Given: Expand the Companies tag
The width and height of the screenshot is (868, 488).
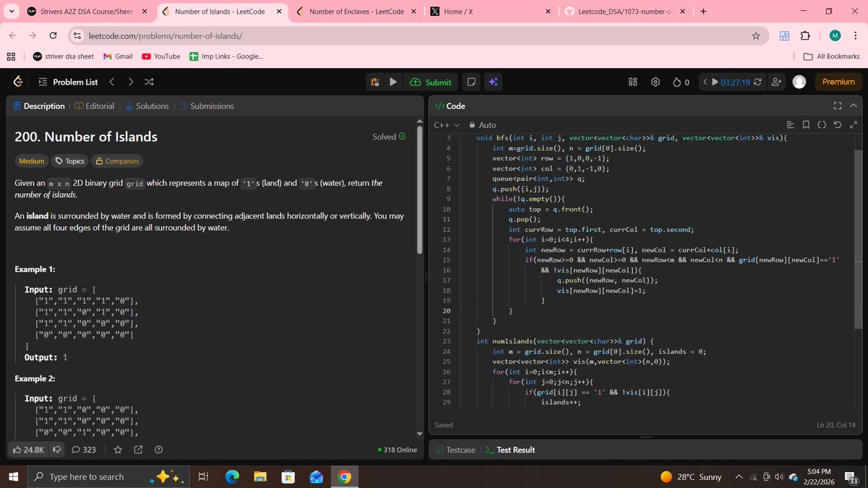Looking at the screenshot, I should [117, 161].
